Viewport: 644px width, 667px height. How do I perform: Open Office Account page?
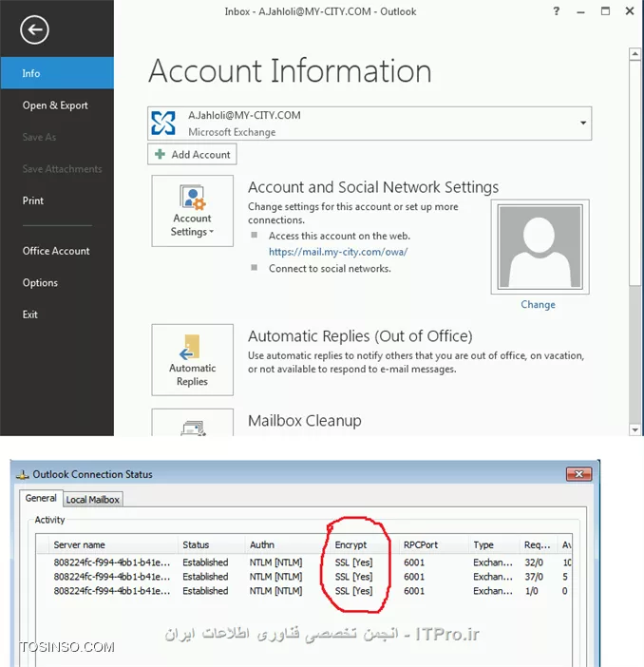pyautogui.click(x=57, y=251)
